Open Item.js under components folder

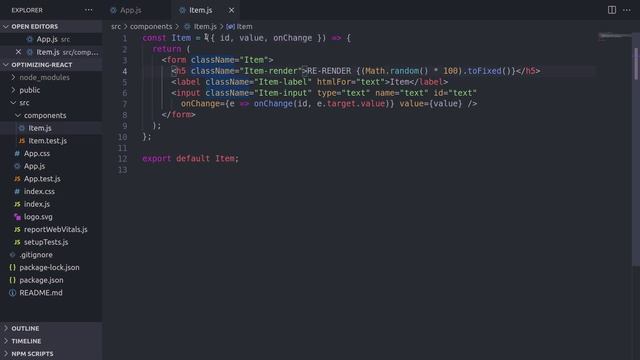(51, 128)
